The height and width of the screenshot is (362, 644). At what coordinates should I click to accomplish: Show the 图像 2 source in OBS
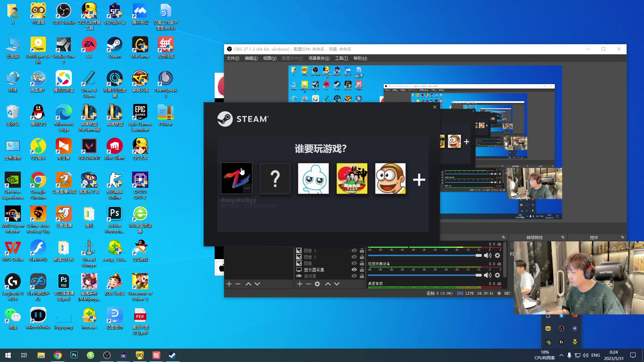(354, 257)
